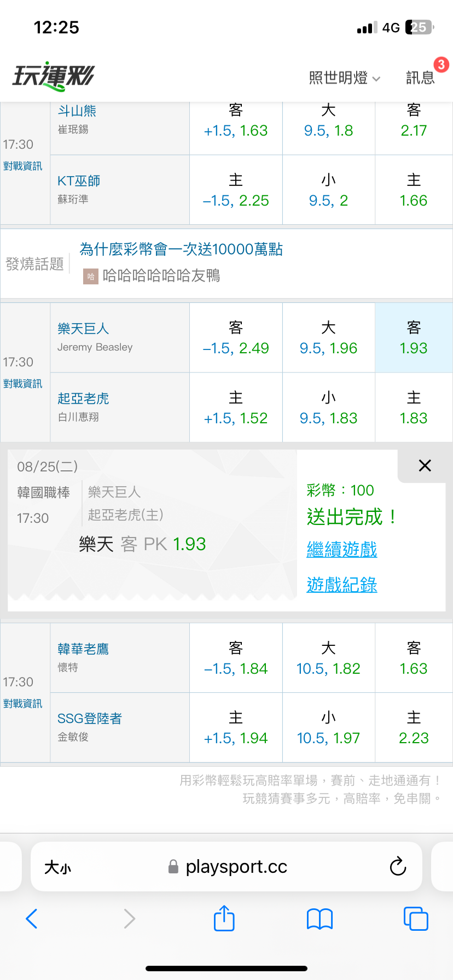Choose 韓華老鷹 客 –1.5, 1.84 spread
This screenshot has width=453, height=980.
click(x=236, y=658)
